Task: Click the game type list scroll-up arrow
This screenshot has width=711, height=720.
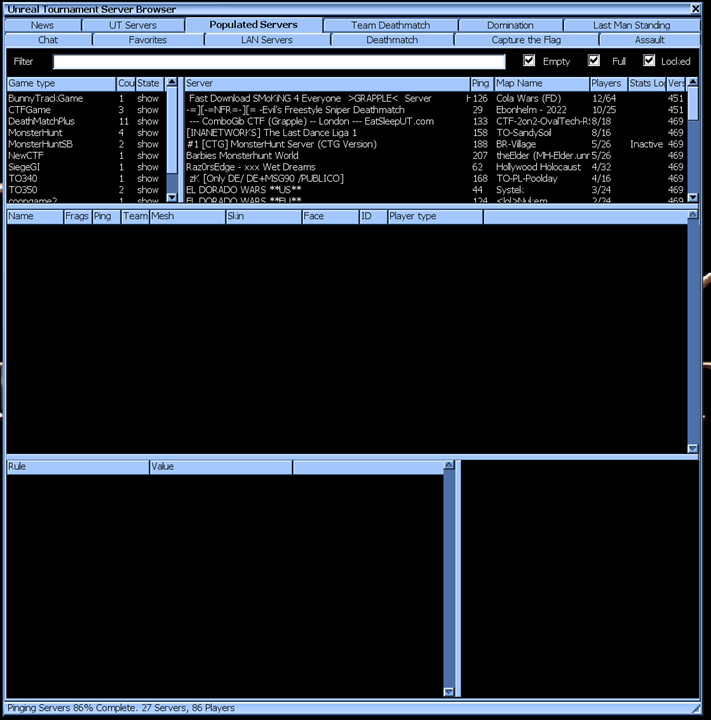Action: point(172,83)
